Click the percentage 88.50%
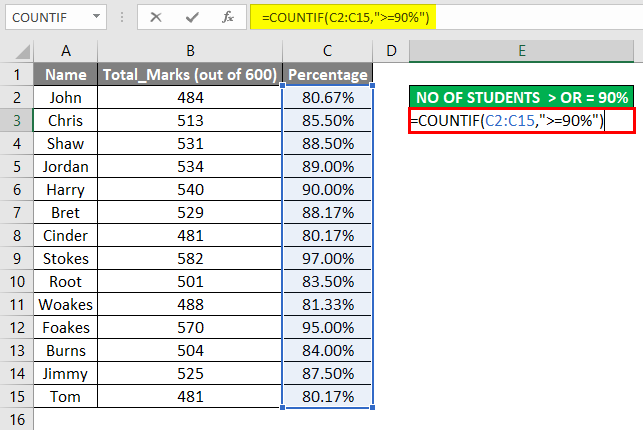643x430 pixels. point(327,143)
